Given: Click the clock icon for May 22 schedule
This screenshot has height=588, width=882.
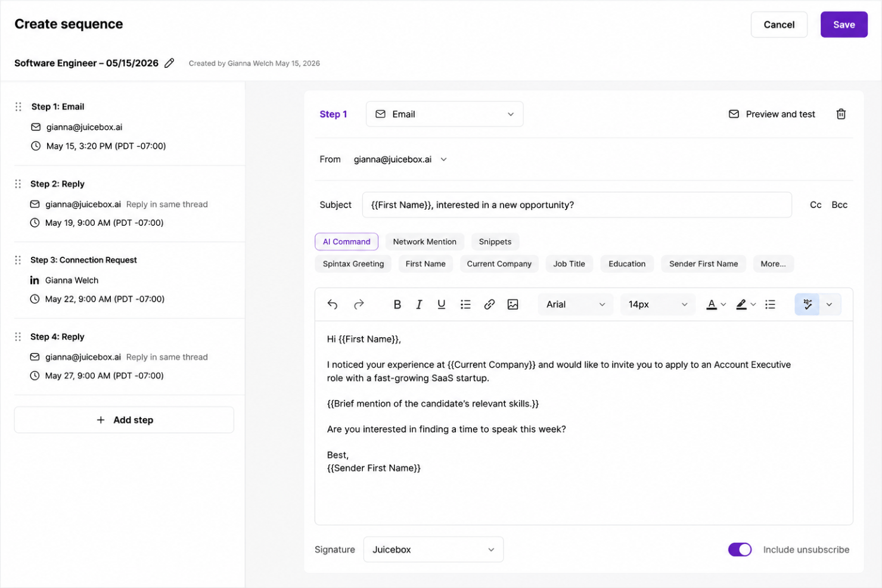Looking at the screenshot, I should click(35, 299).
